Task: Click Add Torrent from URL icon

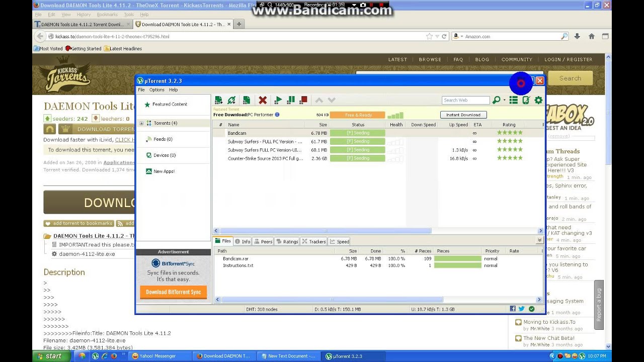Action: (231, 100)
